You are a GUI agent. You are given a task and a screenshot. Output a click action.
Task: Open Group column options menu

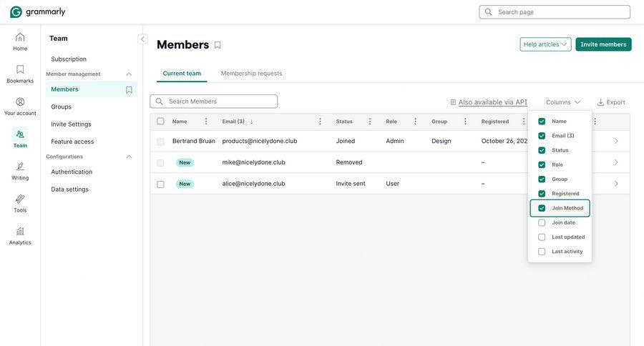point(465,122)
